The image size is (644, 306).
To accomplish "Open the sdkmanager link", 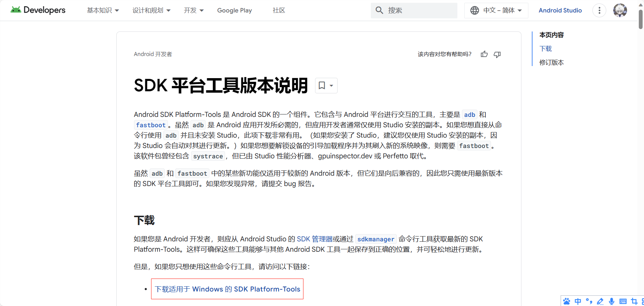I will coord(376,239).
